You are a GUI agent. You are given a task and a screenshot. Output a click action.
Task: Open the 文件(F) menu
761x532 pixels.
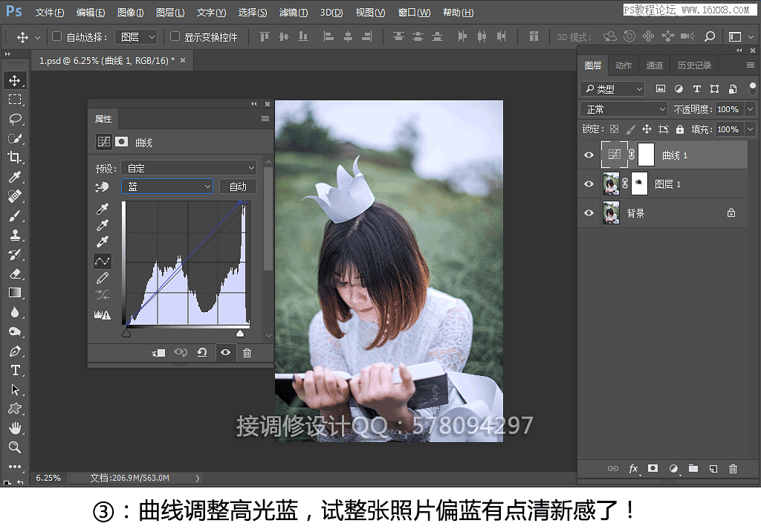[50, 13]
